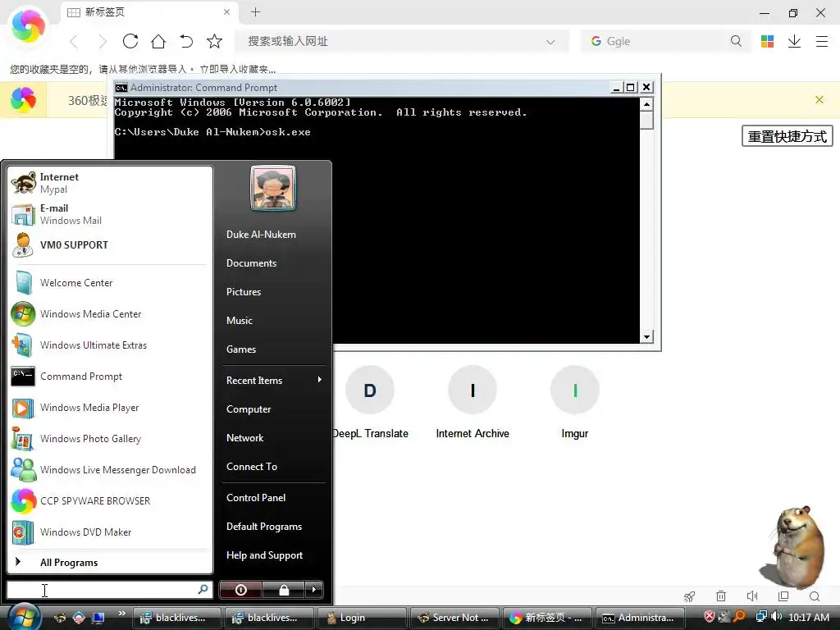The width and height of the screenshot is (840, 630).
Task: Open Music from Start menu
Action: click(239, 321)
